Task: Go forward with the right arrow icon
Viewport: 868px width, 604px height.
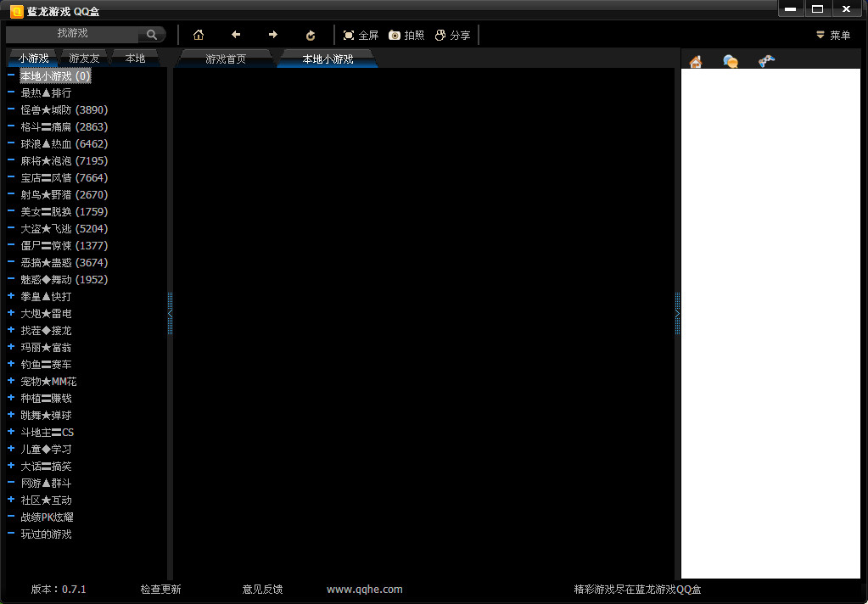Action: tap(273, 35)
